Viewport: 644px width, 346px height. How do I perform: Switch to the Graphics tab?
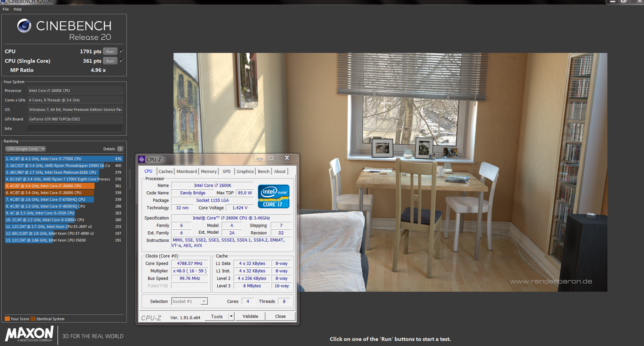point(245,172)
